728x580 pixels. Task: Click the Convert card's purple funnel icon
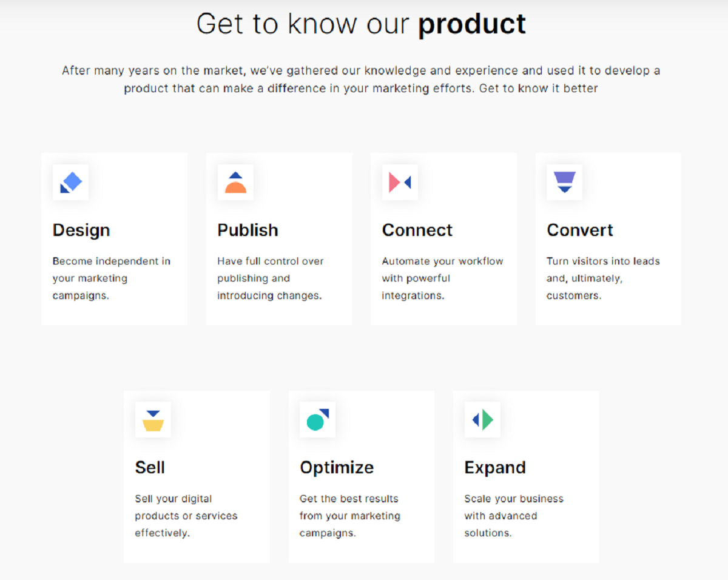pyautogui.click(x=564, y=182)
